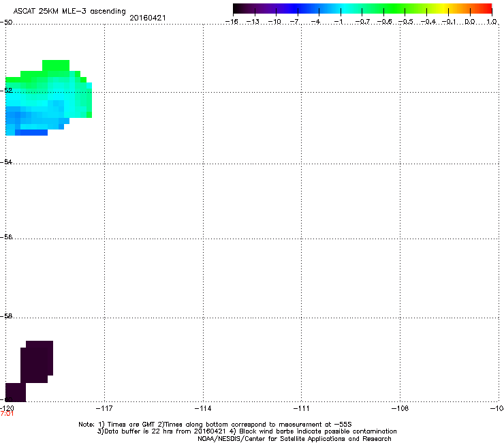Click the -56 latitude axis label

[x=6, y=236]
